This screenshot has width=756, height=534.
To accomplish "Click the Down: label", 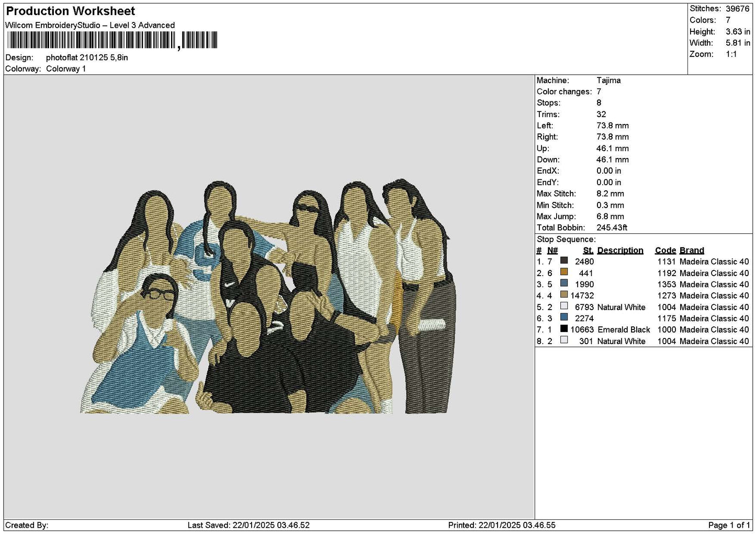I will 548,160.
